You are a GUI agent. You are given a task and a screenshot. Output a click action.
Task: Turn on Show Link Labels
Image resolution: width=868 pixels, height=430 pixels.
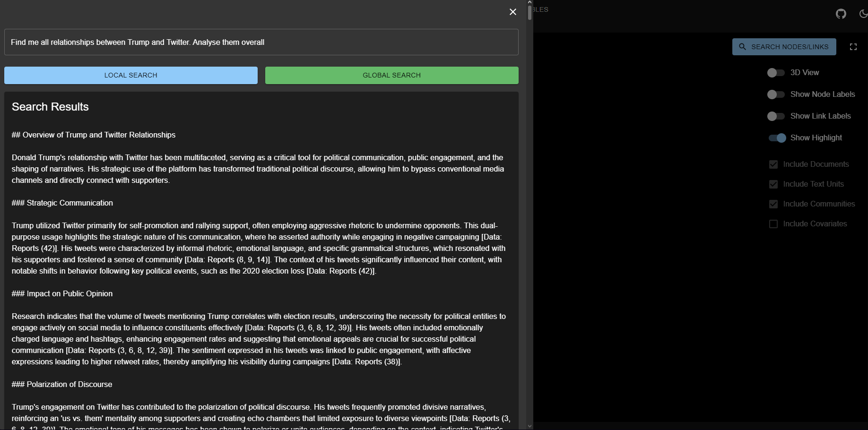(775, 116)
